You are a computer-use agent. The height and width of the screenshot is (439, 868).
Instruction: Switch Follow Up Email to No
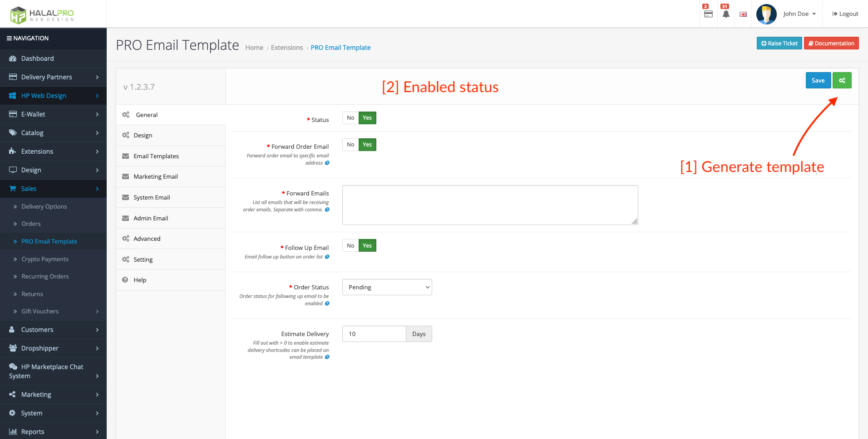350,246
